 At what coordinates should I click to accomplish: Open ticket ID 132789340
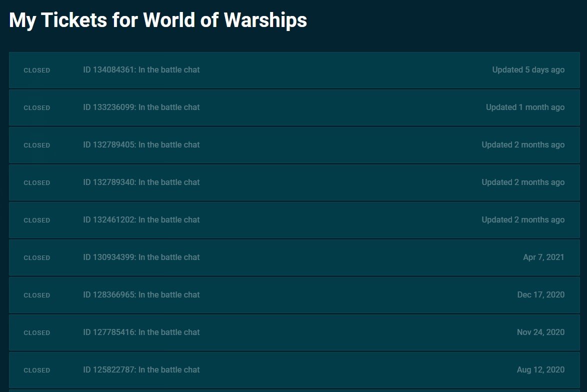tap(141, 182)
